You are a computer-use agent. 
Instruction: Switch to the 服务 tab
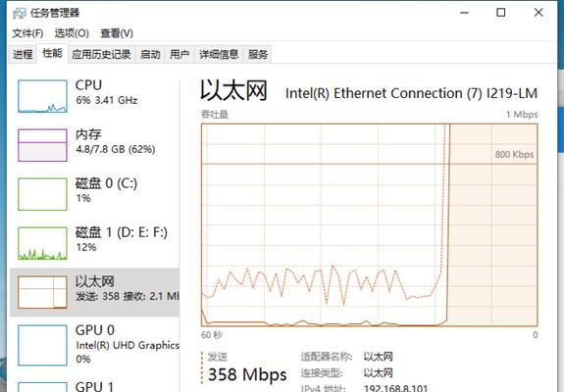[258, 55]
